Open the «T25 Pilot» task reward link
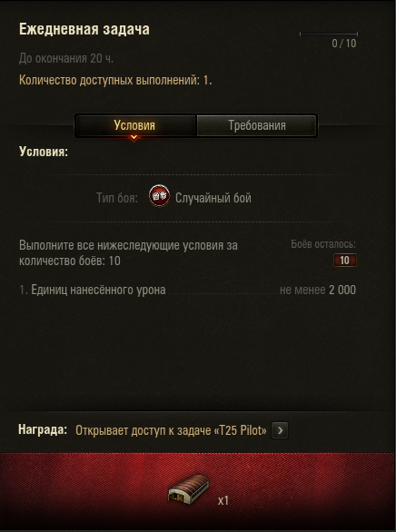The height and width of the screenshot is (532, 396). [x=171, y=430]
